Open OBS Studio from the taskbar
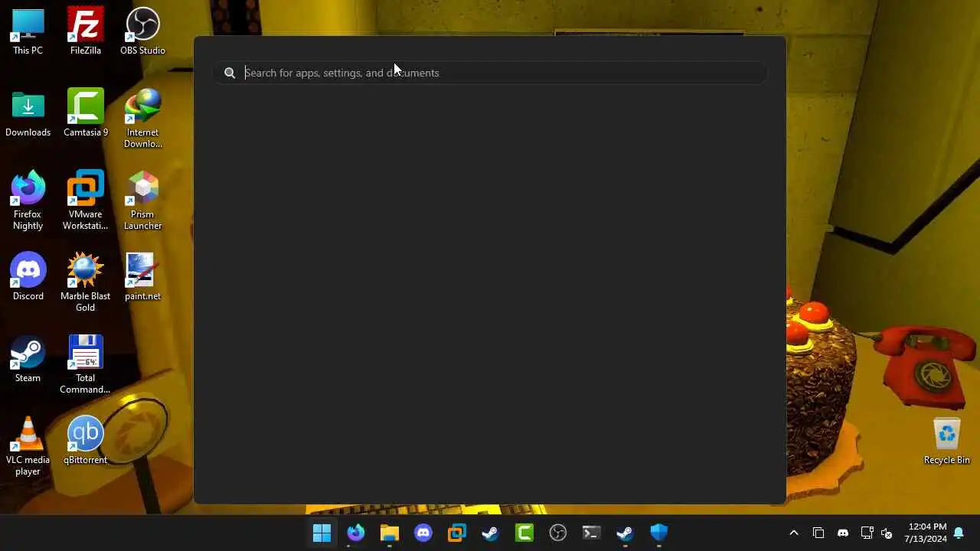The width and height of the screenshot is (980, 551). (558, 533)
